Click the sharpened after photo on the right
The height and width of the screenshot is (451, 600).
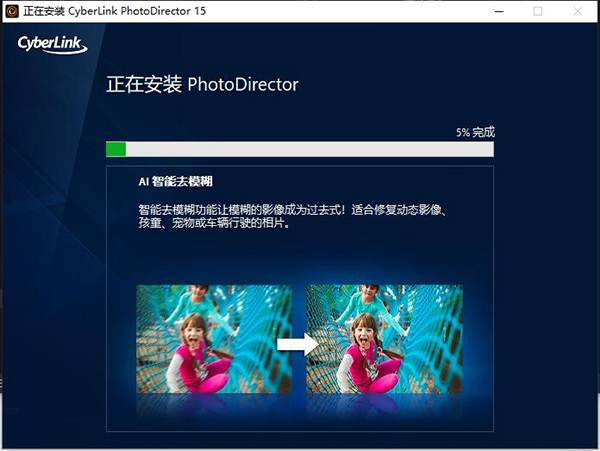(x=386, y=338)
